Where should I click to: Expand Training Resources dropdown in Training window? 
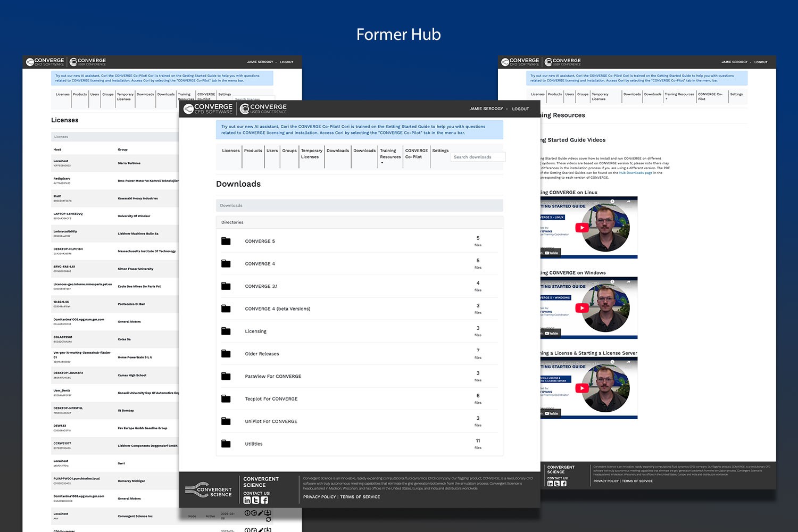click(679, 96)
